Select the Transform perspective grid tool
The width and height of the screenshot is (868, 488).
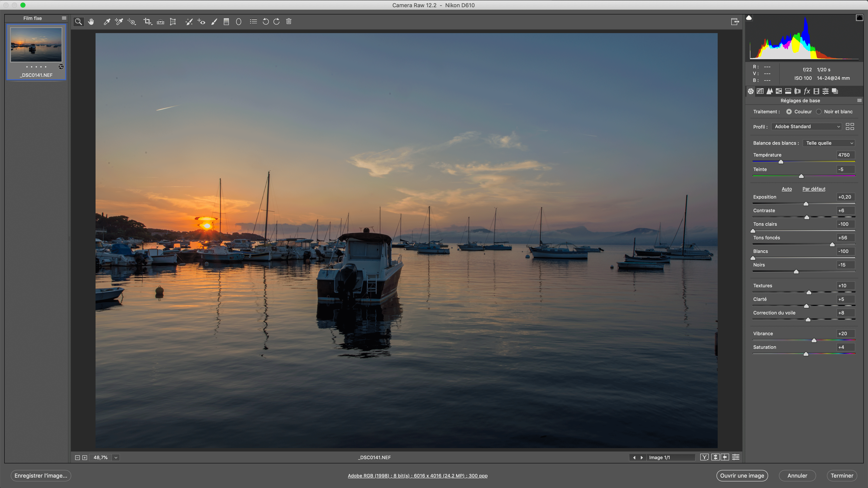pos(173,22)
